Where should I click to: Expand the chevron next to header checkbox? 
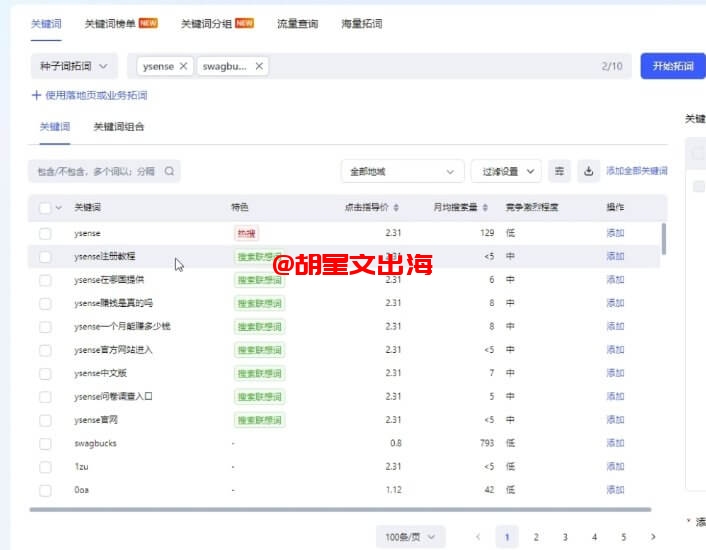coord(59,208)
